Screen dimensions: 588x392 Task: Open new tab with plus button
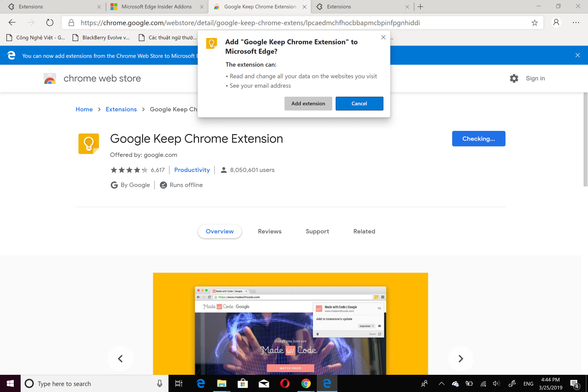click(420, 7)
